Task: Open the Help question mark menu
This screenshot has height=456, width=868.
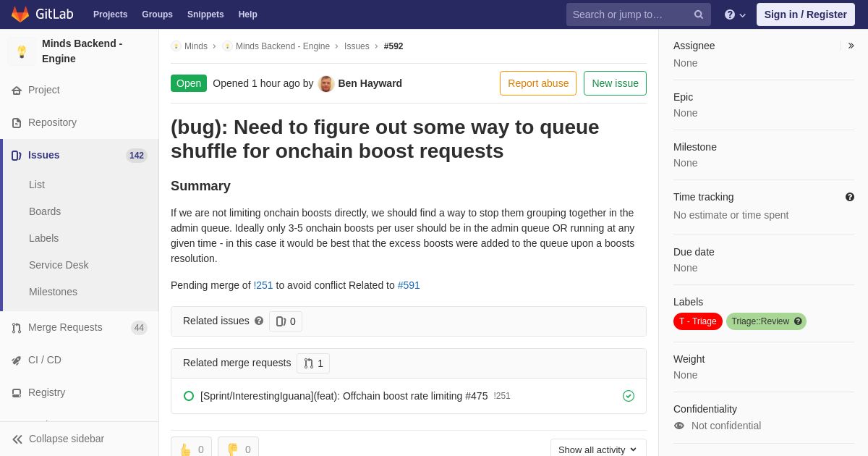Action: point(735,14)
